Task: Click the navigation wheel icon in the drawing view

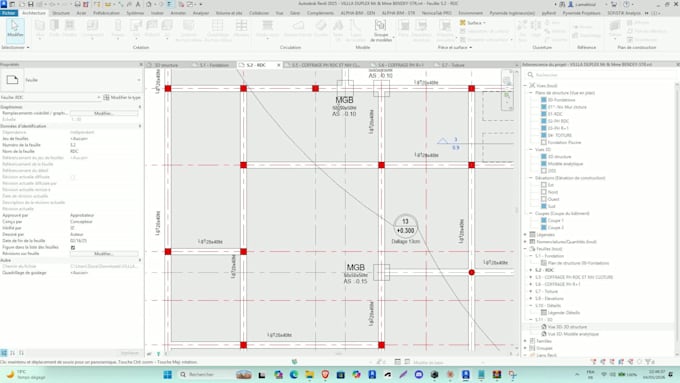Action: click(x=507, y=80)
